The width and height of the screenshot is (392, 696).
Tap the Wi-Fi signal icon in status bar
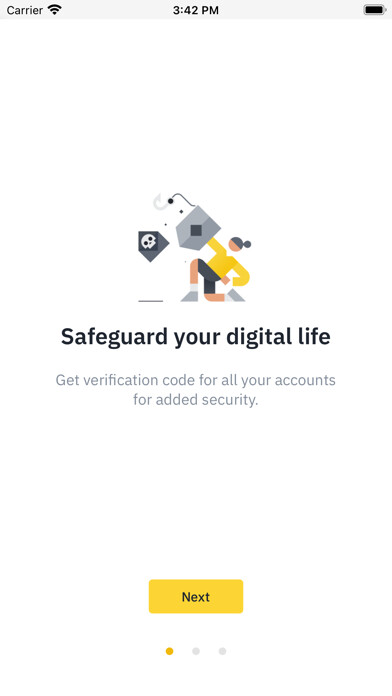(x=55, y=9)
